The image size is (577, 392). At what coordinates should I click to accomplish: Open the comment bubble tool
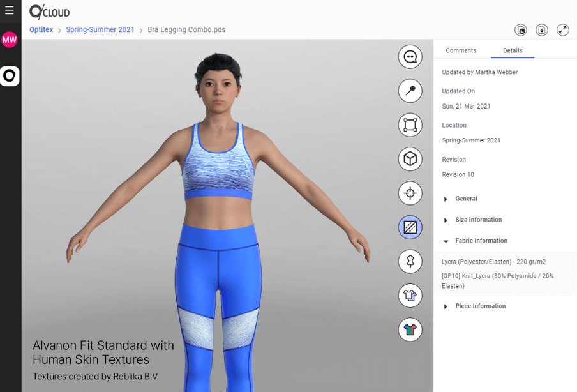click(x=410, y=57)
